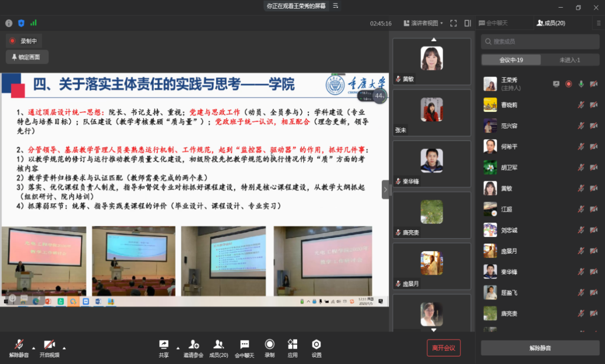This screenshot has width=605, height=364.
Task: Click the lock screen button
Action: pyautogui.click(x=27, y=57)
